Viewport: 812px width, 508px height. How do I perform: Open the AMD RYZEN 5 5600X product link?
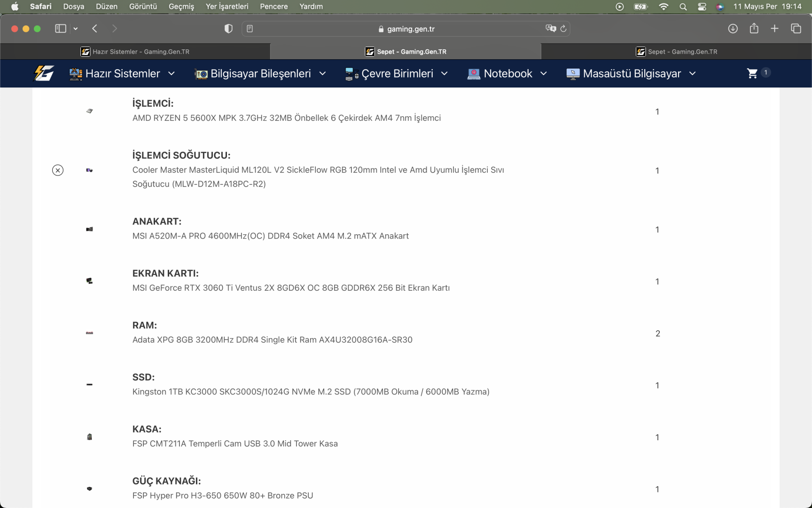[x=287, y=118]
